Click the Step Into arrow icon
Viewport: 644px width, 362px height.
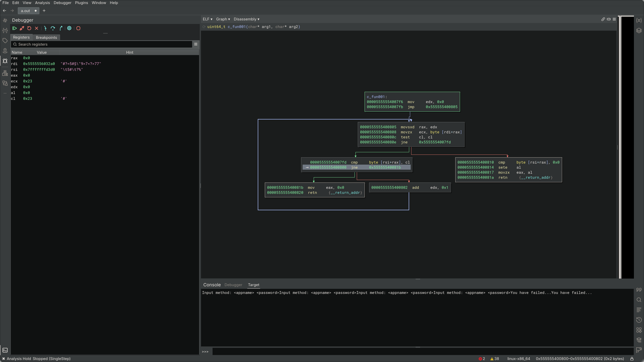point(45,28)
